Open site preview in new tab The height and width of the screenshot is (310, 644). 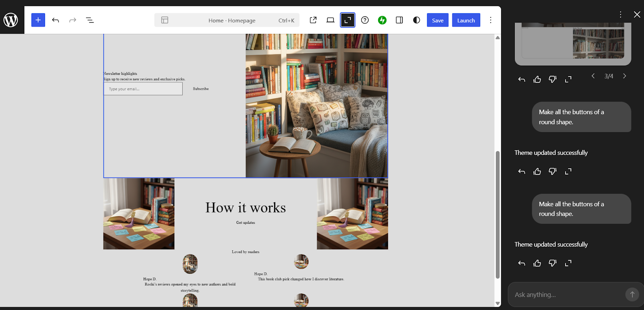[x=313, y=20]
